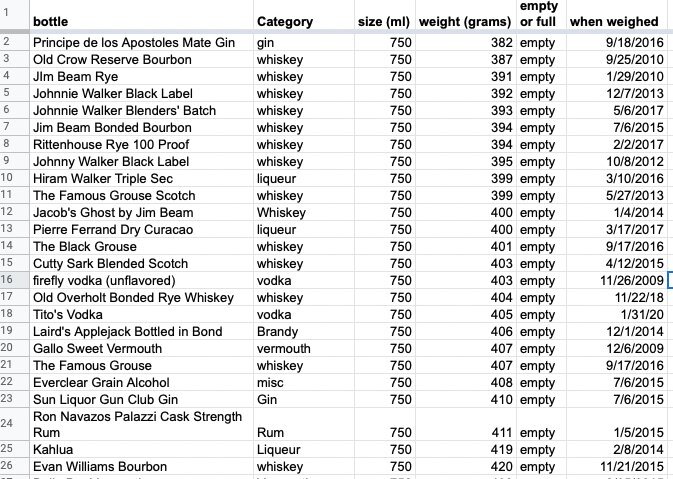The width and height of the screenshot is (673, 479).
Task: Click the Principe de los Apostoles Mate Gin cell
Action: pyautogui.click(x=140, y=43)
